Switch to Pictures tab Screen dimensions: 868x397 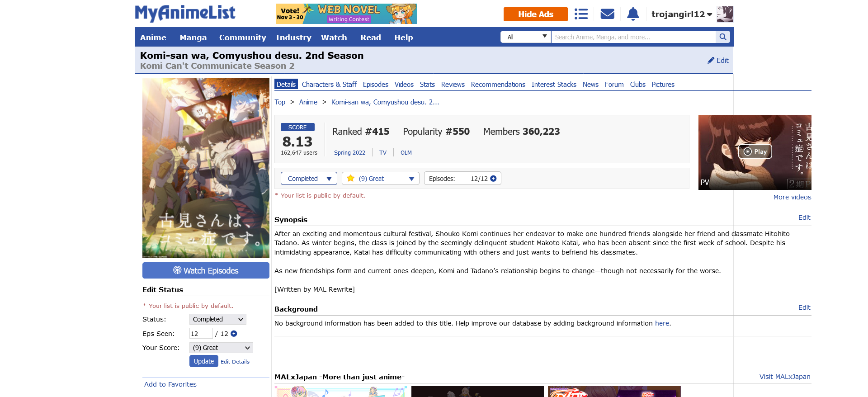[x=663, y=85]
